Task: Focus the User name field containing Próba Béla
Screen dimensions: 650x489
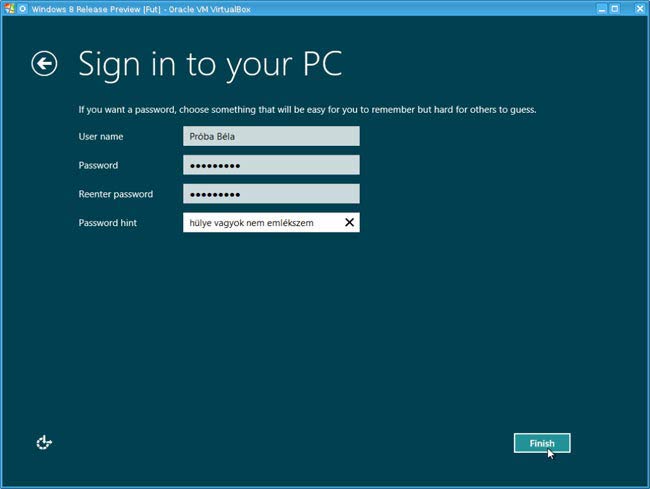Action: click(271, 137)
